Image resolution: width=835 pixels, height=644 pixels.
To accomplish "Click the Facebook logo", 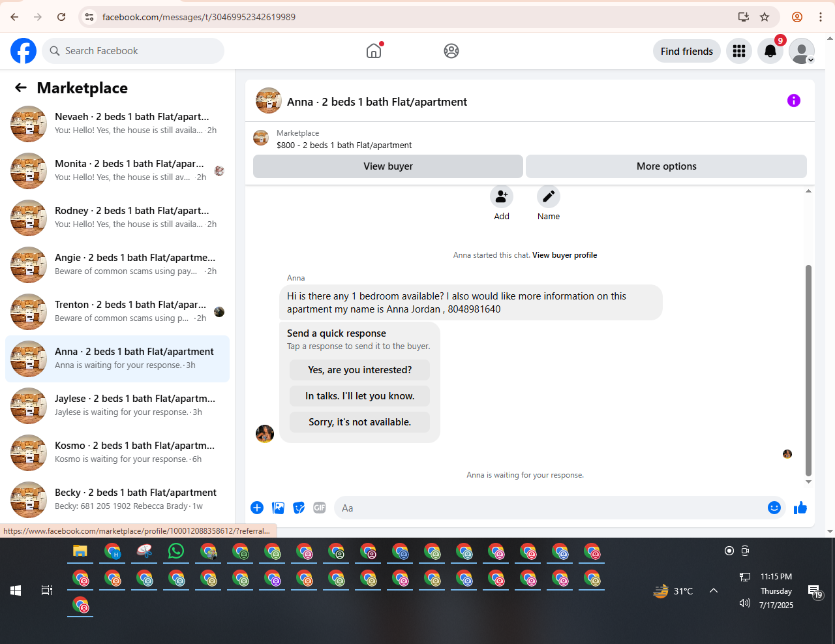I will tap(23, 51).
